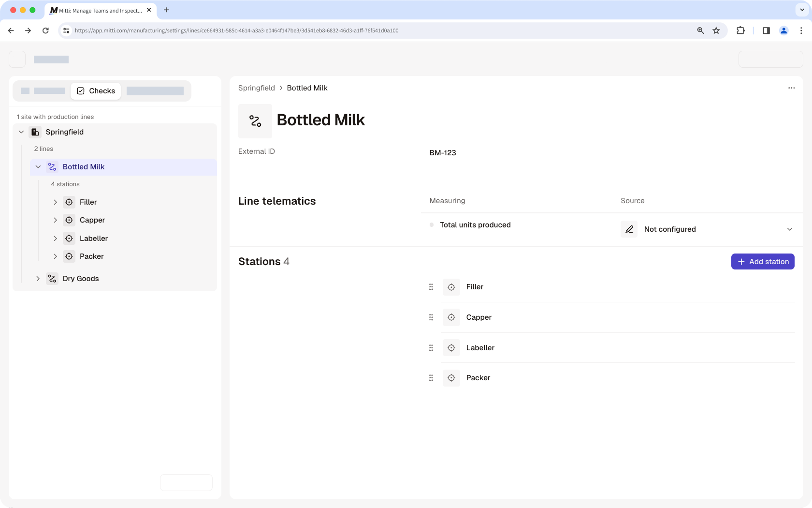Expand the Capper station in sidebar tree
This screenshot has width=812, height=508.
click(55, 220)
